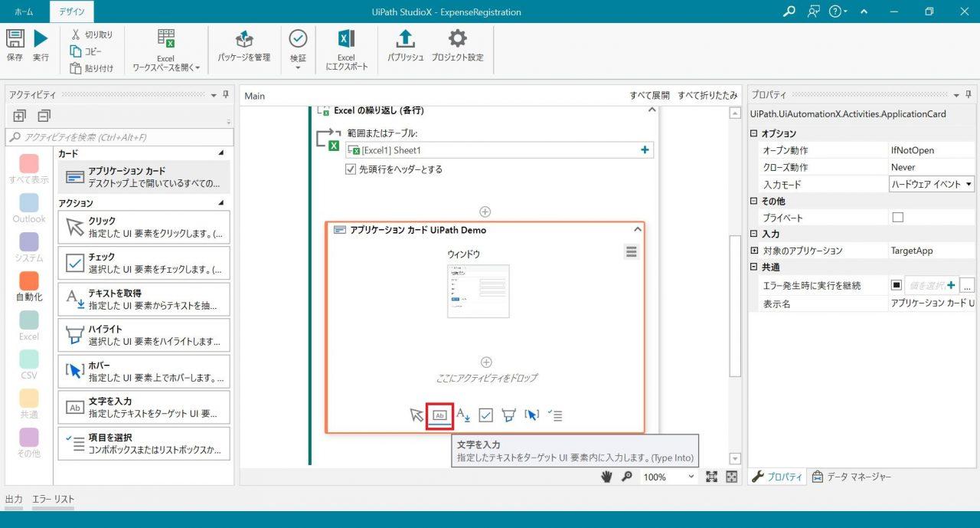Filter activities by the すべて表示 category
Viewport: 980px width, 528px height.
(29, 169)
